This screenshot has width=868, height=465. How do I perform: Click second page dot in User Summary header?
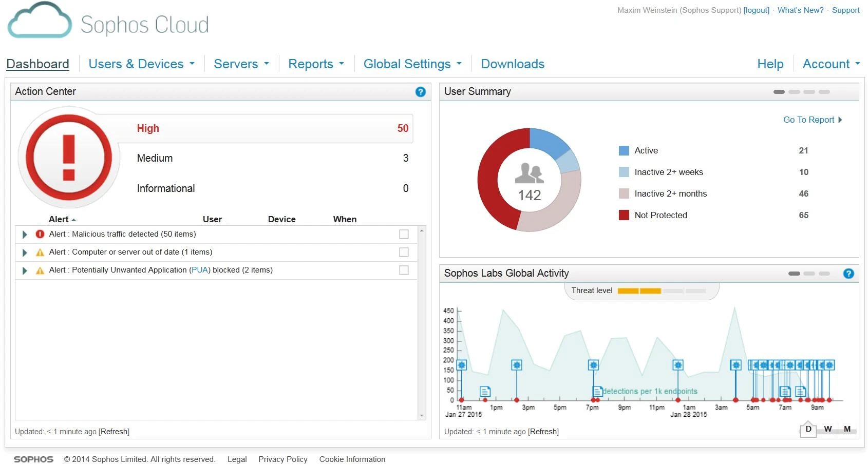pyautogui.click(x=794, y=92)
